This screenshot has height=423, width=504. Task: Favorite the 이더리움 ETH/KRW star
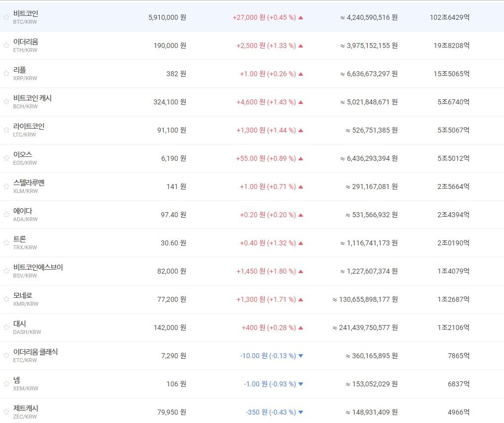tap(6, 46)
